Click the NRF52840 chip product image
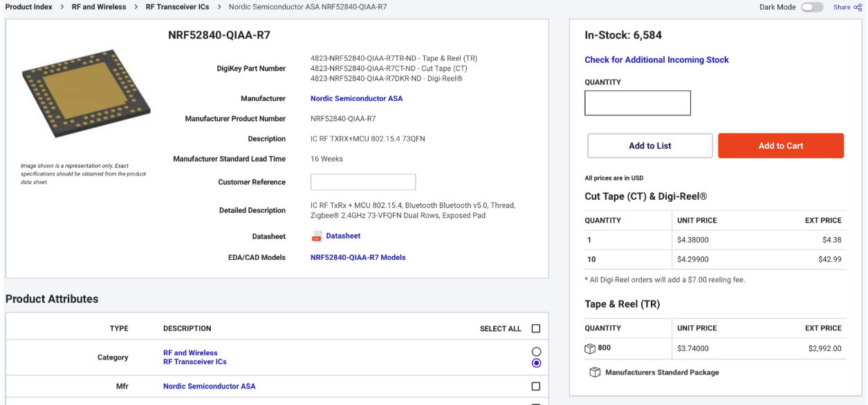The width and height of the screenshot is (868, 405). pos(86,93)
